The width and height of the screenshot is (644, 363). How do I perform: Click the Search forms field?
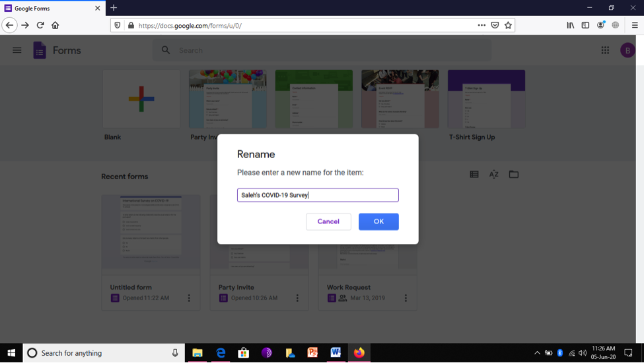[322, 50]
